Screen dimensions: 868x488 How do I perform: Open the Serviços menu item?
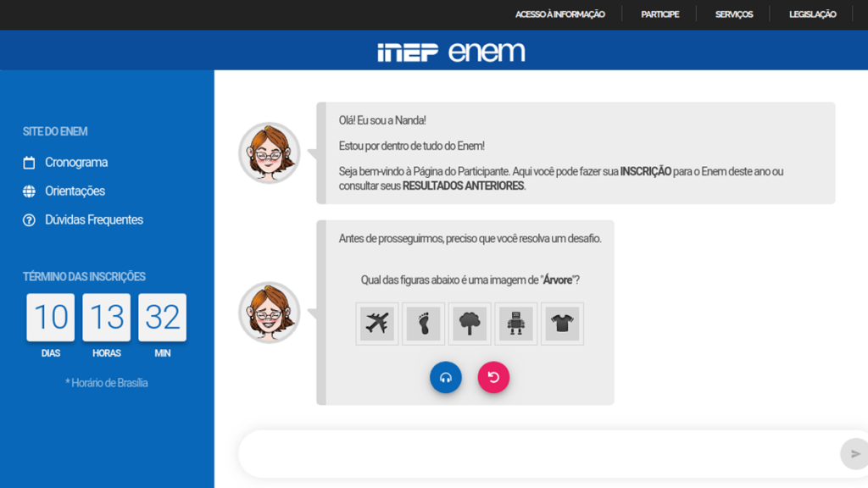(734, 14)
